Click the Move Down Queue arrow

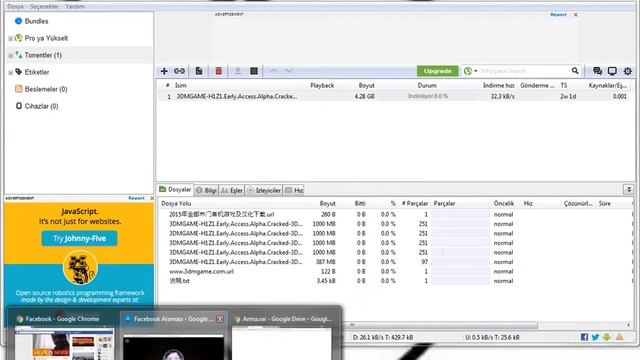[x=289, y=71]
